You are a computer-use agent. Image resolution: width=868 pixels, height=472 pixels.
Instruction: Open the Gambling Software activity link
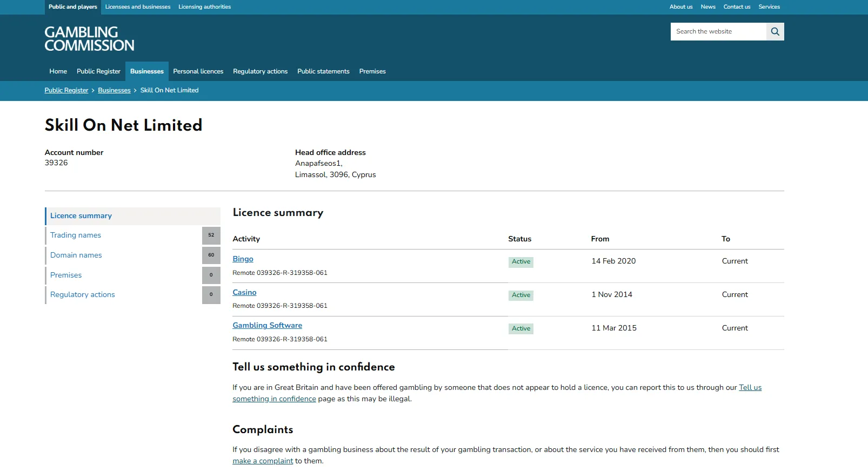[x=267, y=326]
